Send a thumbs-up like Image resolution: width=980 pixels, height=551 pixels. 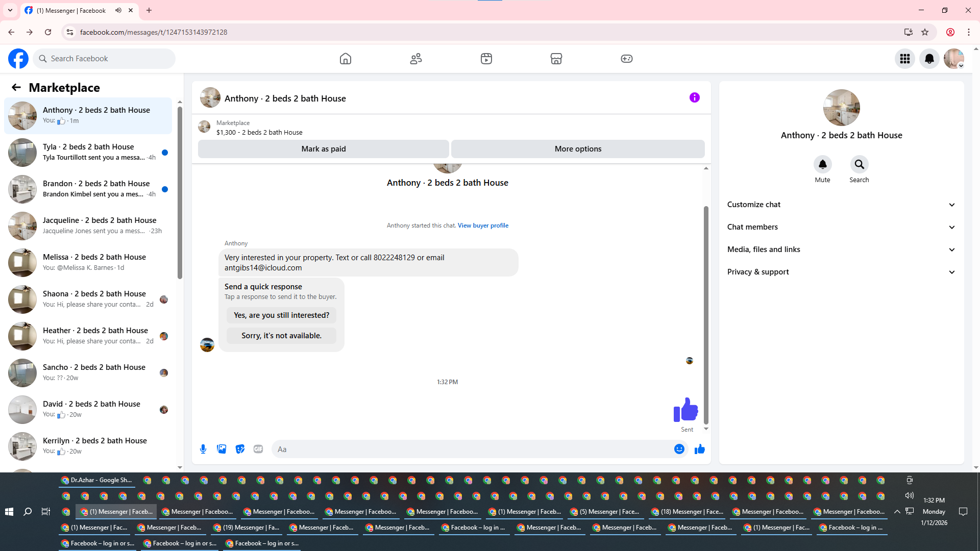(699, 449)
